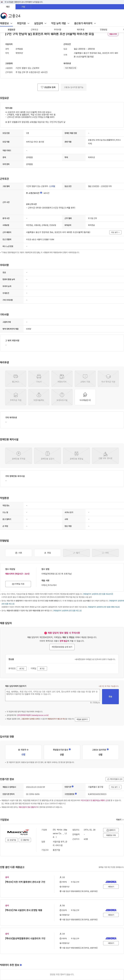The width and height of the screenshot is (124, 980).
Task: Open 지도 보기 for 인증기관
Action: [115, 787]
